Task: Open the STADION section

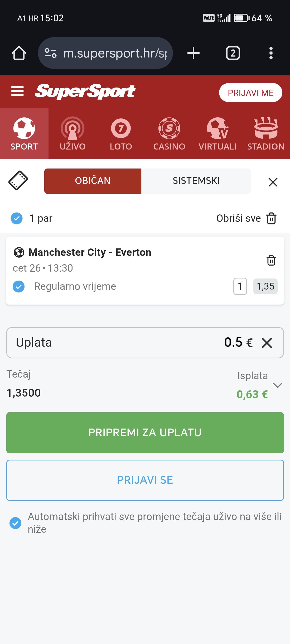Action: (266, 134)
